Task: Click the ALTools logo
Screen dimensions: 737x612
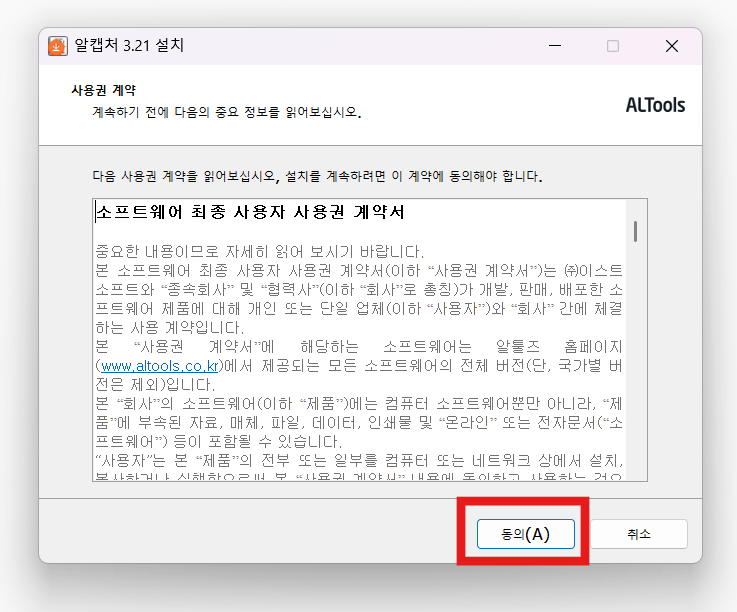Action: [x=655, y=105]
